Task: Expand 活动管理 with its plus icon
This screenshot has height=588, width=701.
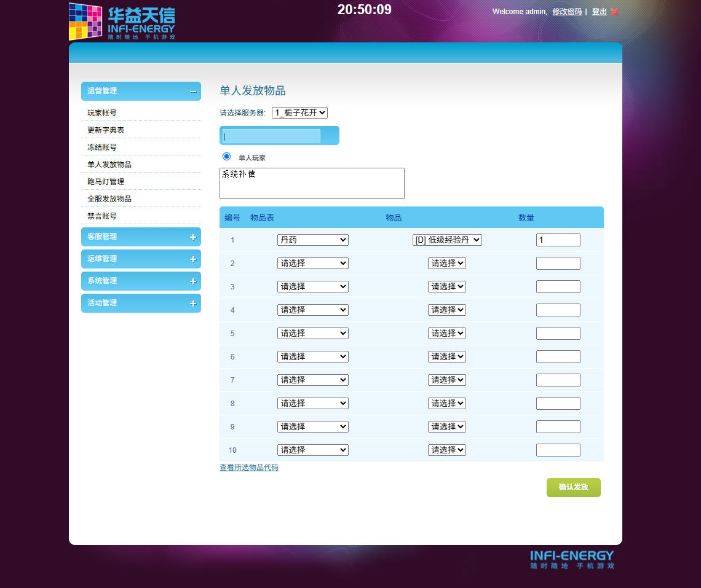Action: coord(193,304)
